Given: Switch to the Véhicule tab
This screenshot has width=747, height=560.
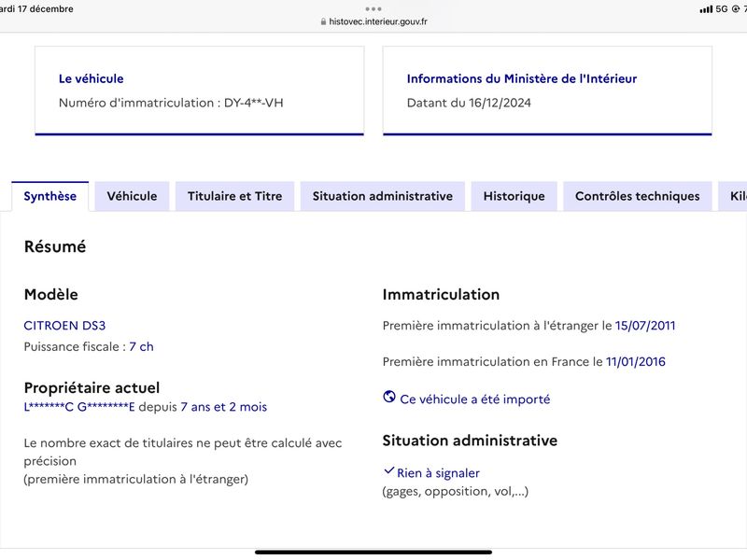Looking at the screenshot, I should point(132,196).
